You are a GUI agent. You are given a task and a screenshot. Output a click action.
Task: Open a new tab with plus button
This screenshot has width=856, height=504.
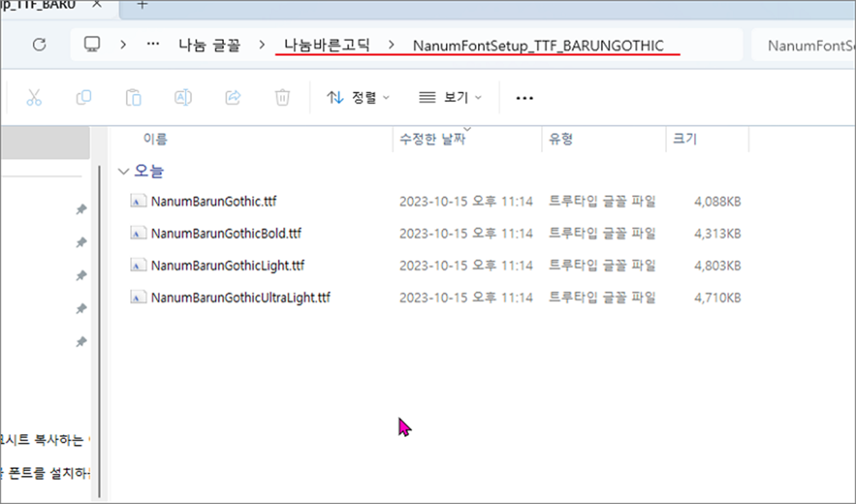click(x=142, y=5)
